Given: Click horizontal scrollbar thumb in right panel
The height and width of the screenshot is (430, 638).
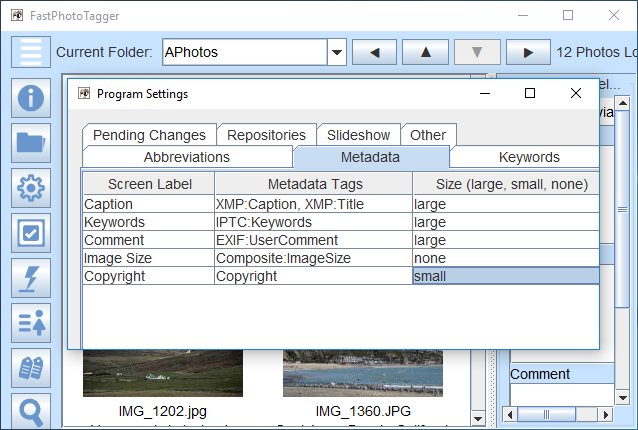Looking at the screenshot, I should pyautogui.click(x=546, y=415).
